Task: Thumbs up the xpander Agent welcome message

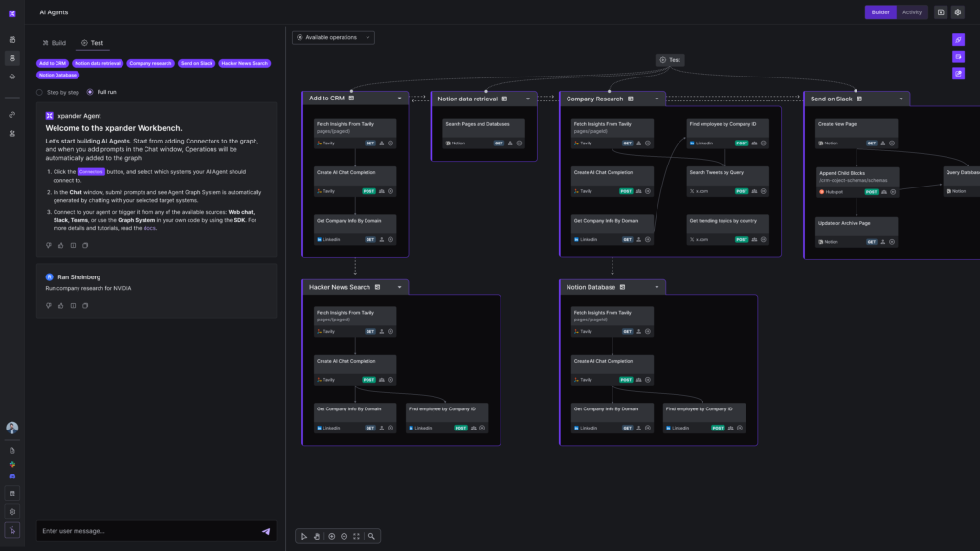Action: [60, 246]
